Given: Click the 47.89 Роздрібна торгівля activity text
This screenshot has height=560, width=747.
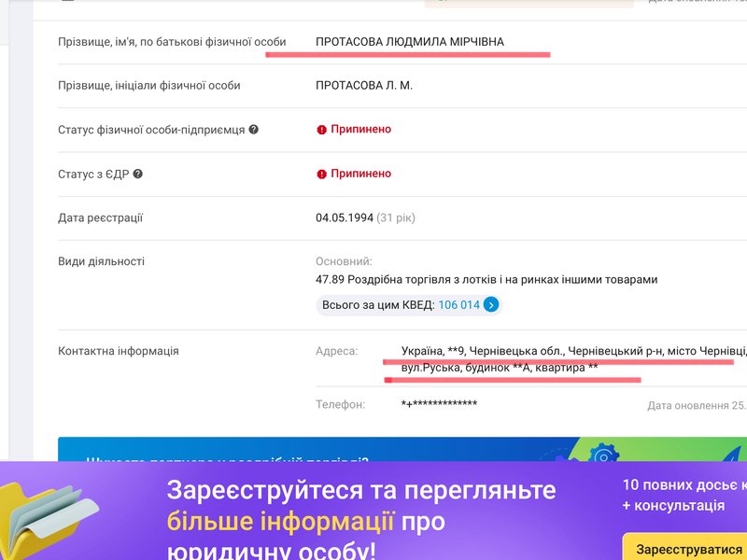Looking at the screenshot, I should (486, 279).
